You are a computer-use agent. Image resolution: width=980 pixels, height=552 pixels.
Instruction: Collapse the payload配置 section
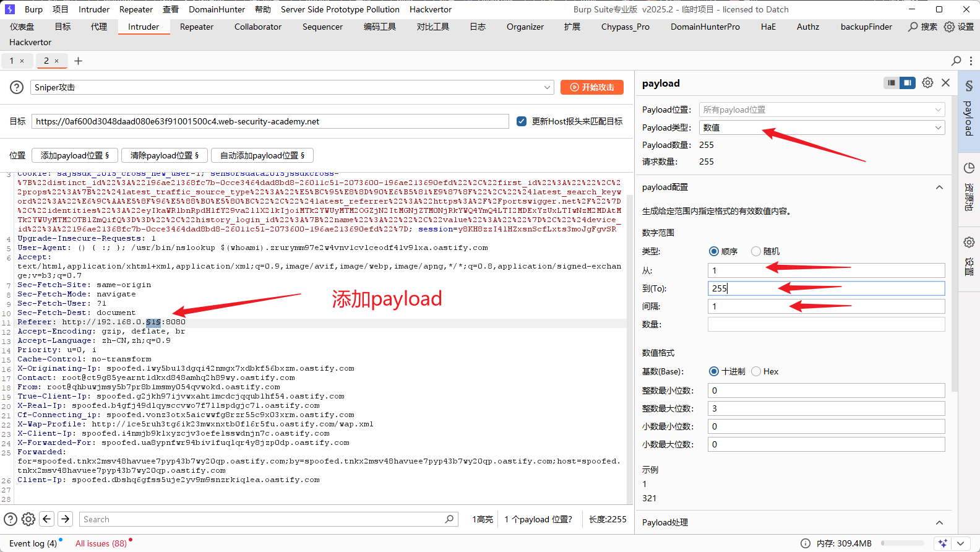(939, 187)
